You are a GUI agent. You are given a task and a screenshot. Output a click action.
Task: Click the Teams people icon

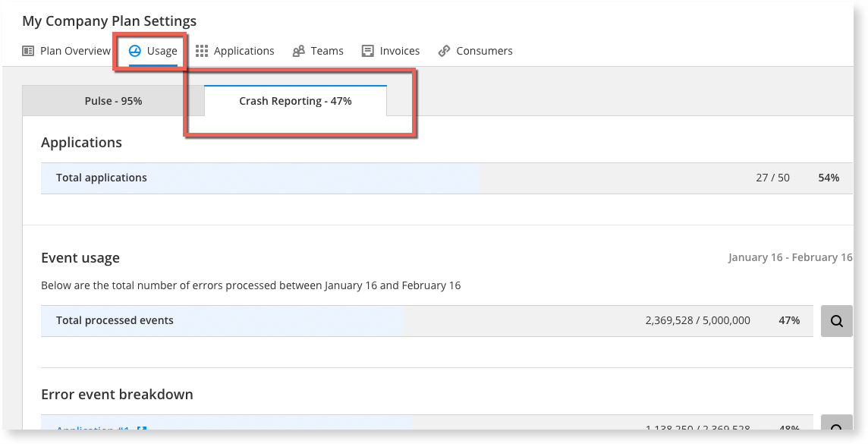(299, 51)
